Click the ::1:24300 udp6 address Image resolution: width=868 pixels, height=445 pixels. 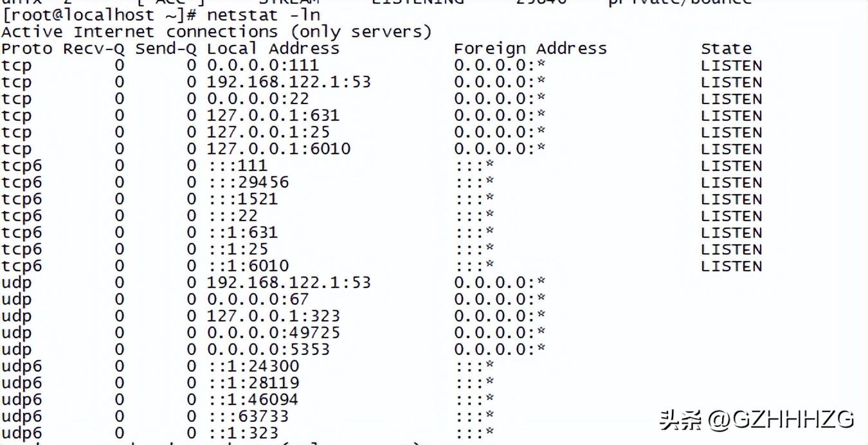tap(253, 367)
